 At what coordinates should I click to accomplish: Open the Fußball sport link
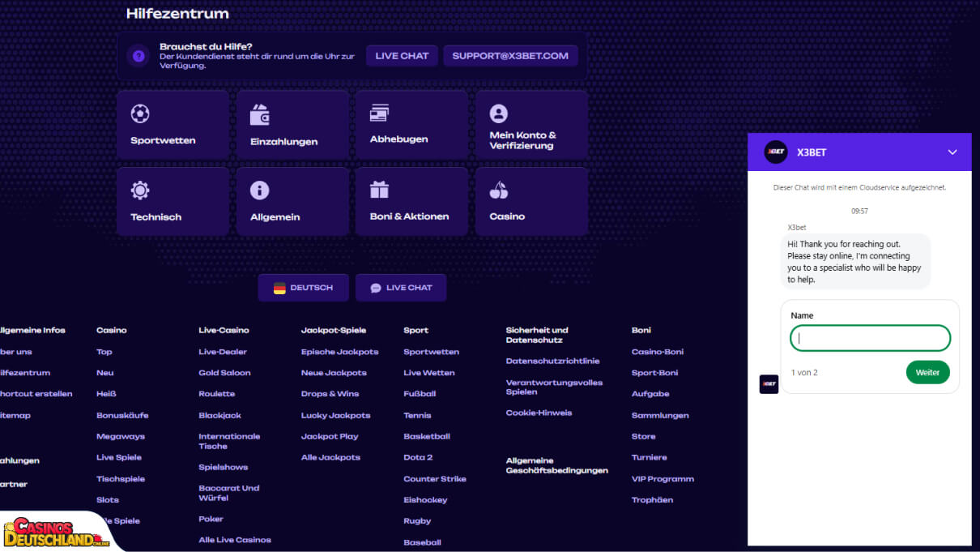tap(420, 394)
